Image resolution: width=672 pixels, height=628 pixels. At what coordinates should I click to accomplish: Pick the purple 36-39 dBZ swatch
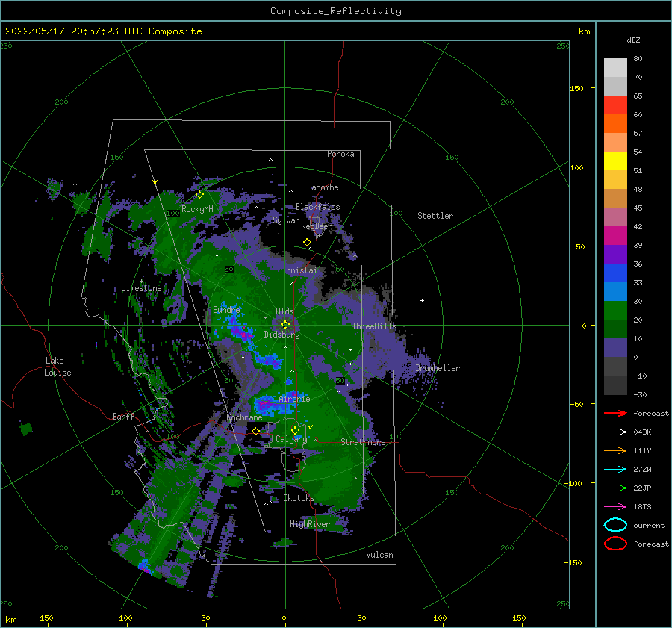click(615, 255)
